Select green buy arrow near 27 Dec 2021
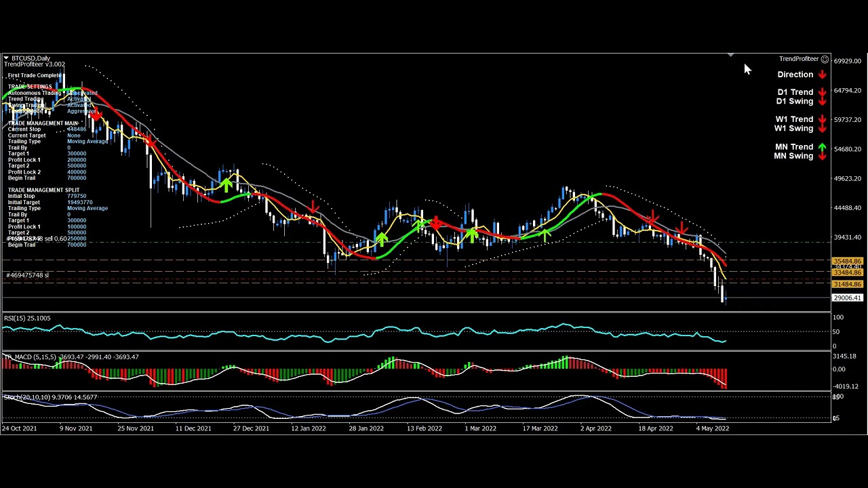This screenshot has height=488, width=868. click(x=226, y=185)
